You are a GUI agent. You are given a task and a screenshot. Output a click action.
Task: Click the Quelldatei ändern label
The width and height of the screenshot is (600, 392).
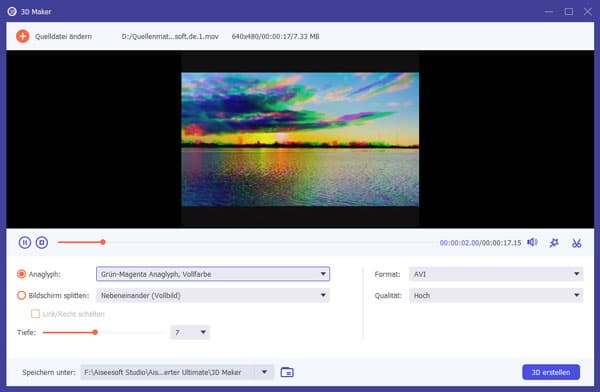pos(63,36)
